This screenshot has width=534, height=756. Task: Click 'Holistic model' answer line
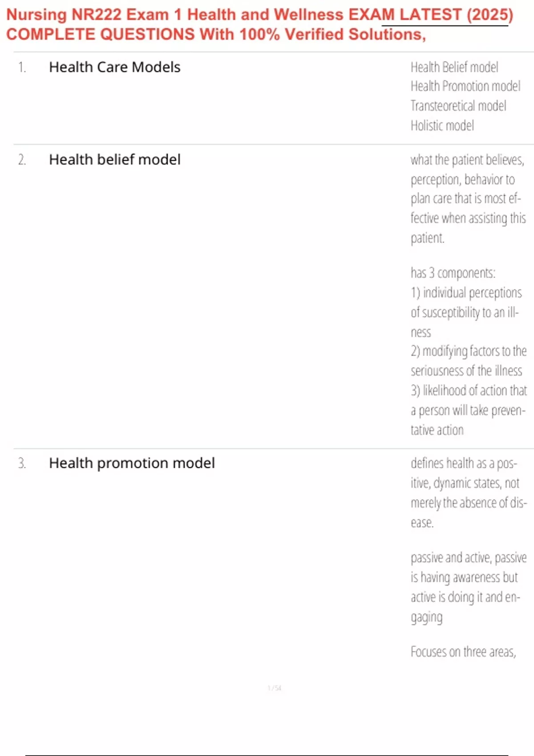click(442, 125)
